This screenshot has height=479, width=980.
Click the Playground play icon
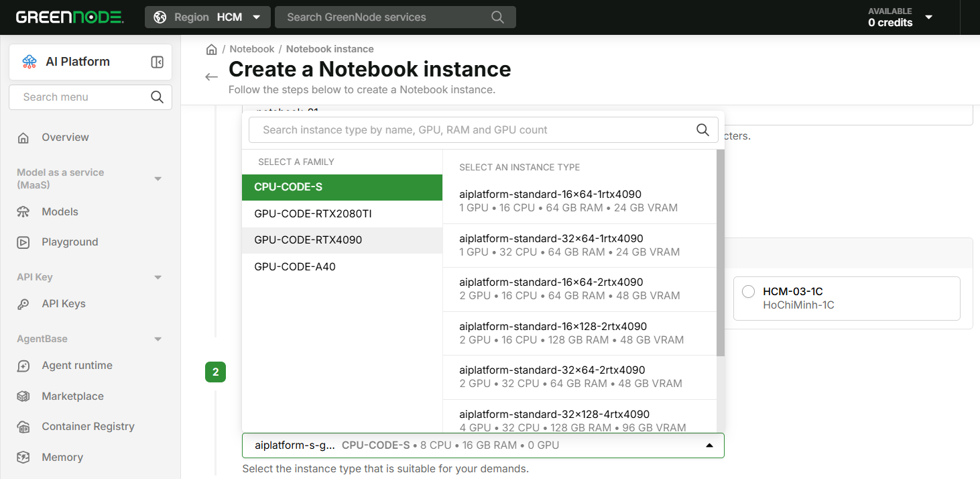point(23,242)
